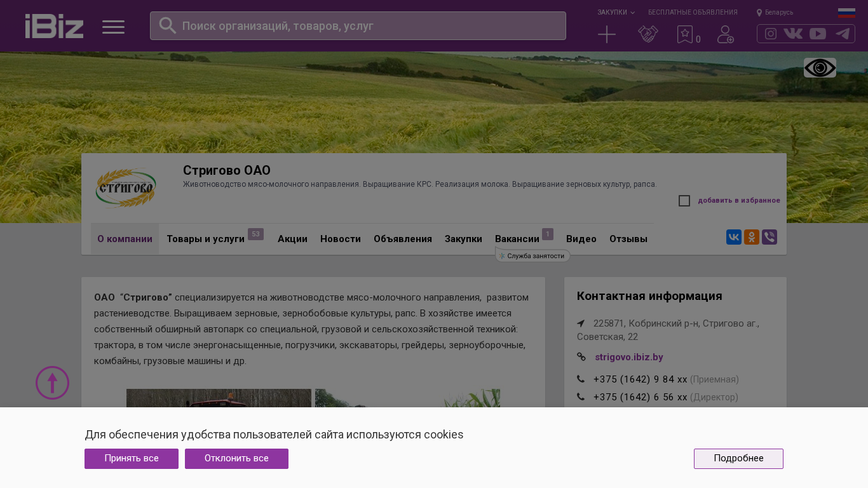Switch language via Russian flag

(x=846, y=13)
